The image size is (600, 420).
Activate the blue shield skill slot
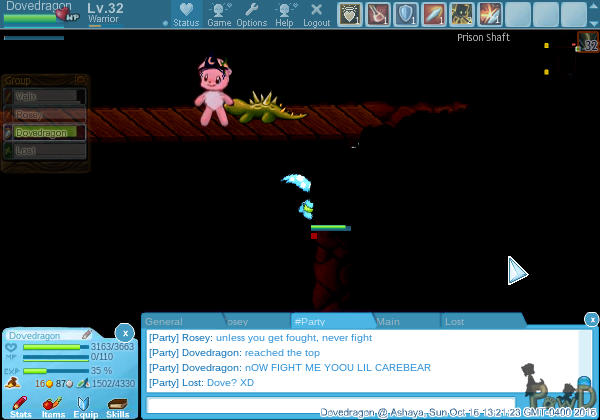pos(406,14)
